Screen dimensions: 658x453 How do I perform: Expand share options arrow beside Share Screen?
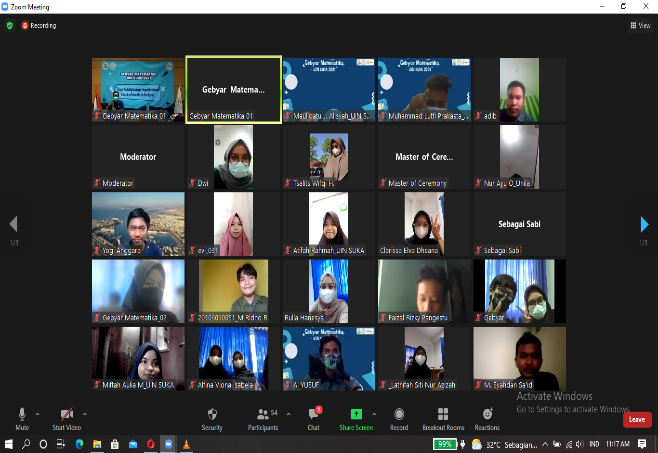[x=374, y=414]
